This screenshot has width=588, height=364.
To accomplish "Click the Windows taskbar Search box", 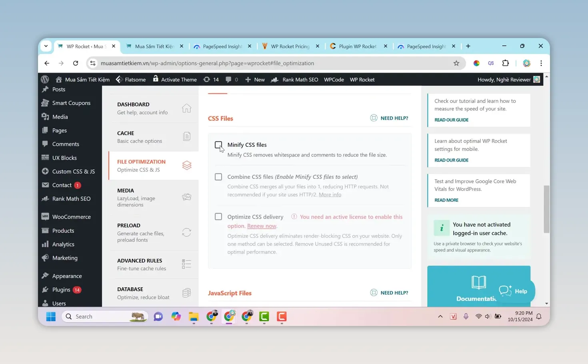I will (x=105, y=316).
